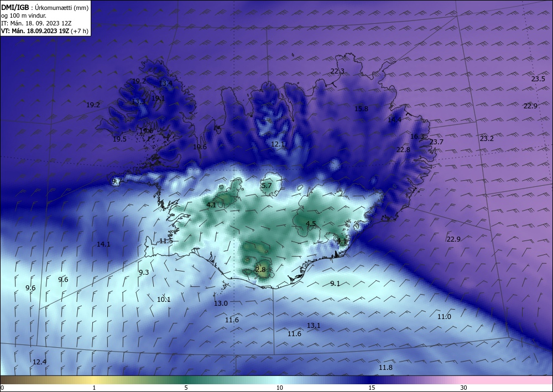
Task: Click the 14.1 map value
Action: (103, 244)
